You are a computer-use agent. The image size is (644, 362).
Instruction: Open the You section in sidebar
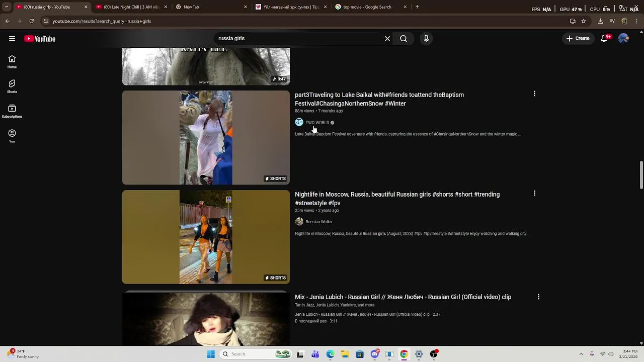coord(12,136)
